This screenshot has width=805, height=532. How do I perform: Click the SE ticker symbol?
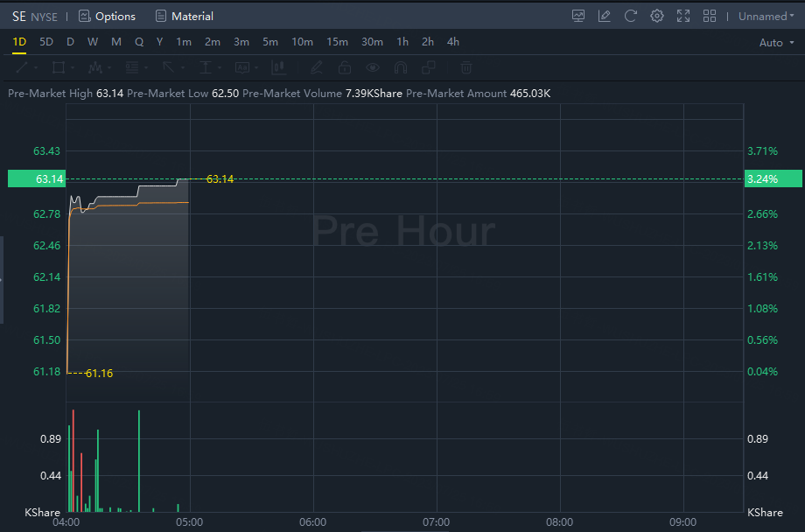click(x=19, y=17)
